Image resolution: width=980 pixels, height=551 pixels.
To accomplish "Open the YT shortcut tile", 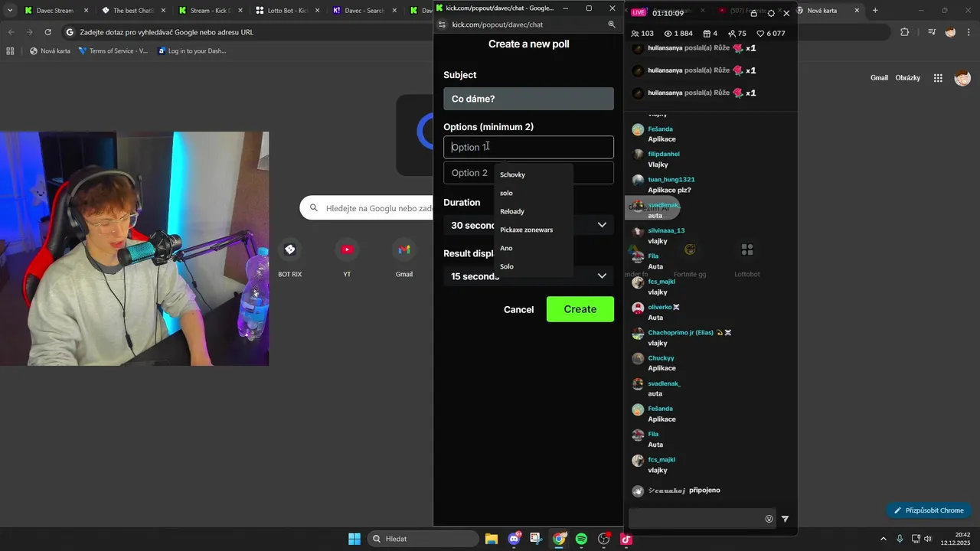I will pyautogui.click(x=347, y=257).
